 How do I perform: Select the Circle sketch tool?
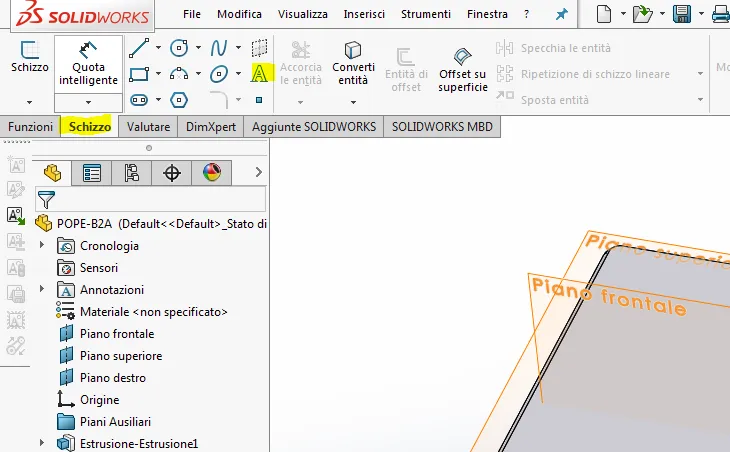click(x=179, y=47)
